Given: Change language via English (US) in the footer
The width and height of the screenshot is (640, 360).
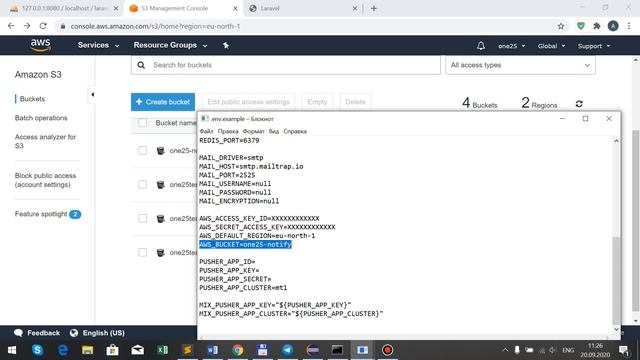Looking at the screenshot, I should click(x=97, y=333).
